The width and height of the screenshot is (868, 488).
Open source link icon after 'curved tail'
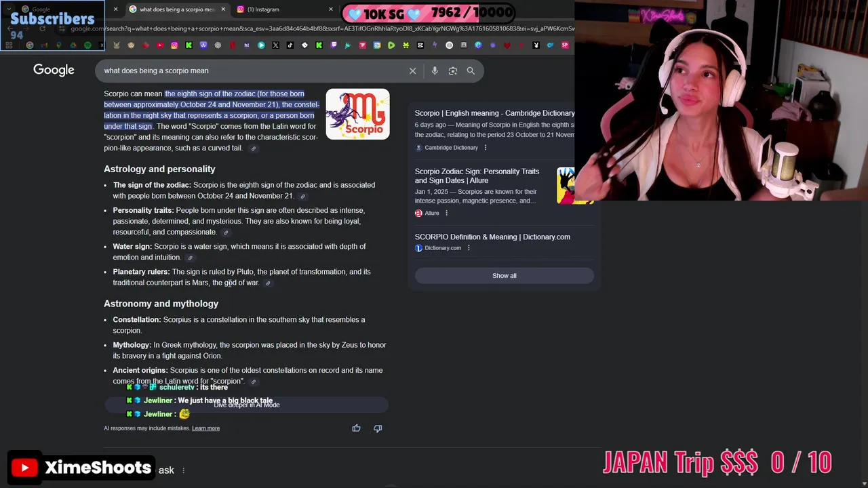(x=254, y=148)
